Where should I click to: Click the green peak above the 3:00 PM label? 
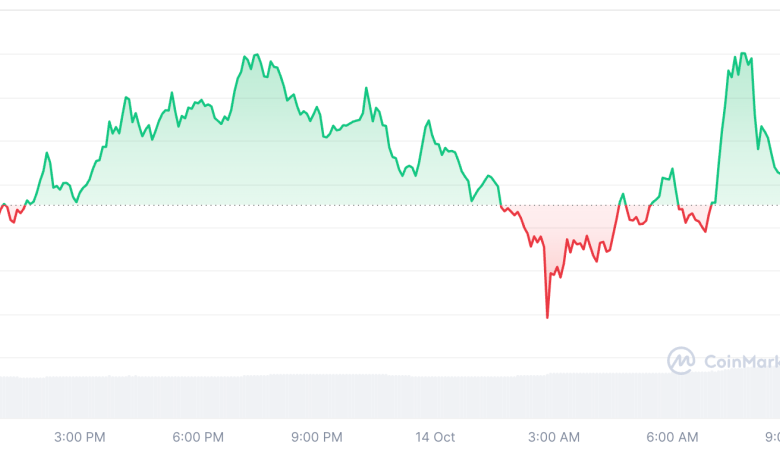coord(126,97)
